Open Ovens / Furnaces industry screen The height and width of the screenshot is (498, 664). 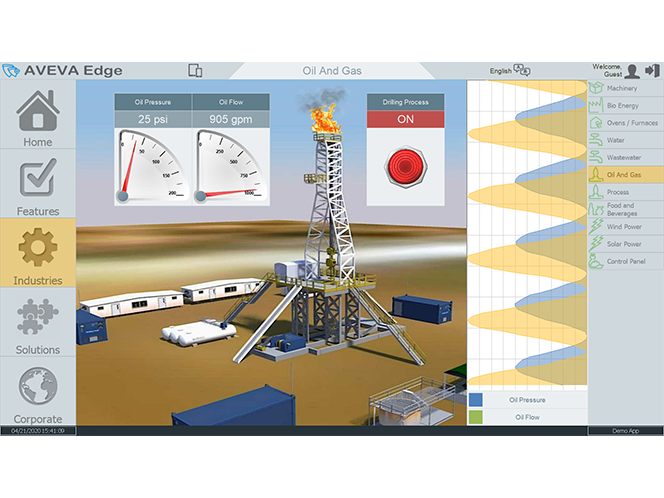[626, 123]
